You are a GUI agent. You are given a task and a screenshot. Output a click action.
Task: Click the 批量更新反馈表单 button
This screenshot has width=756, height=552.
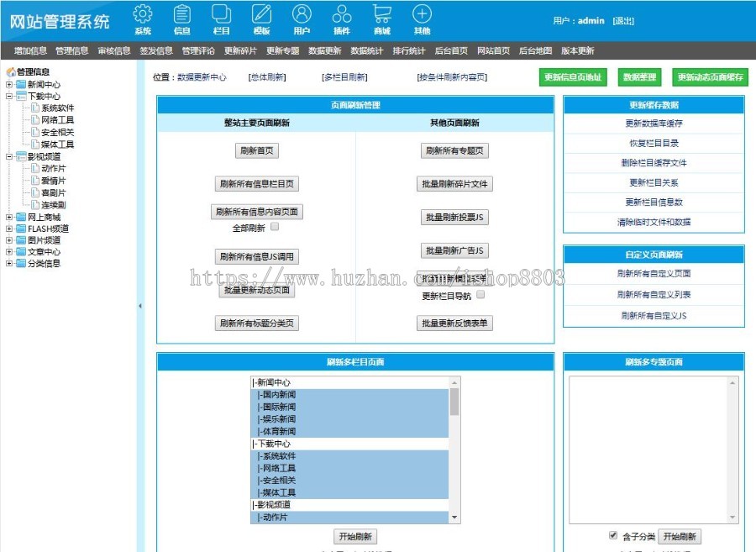[454, 323]
